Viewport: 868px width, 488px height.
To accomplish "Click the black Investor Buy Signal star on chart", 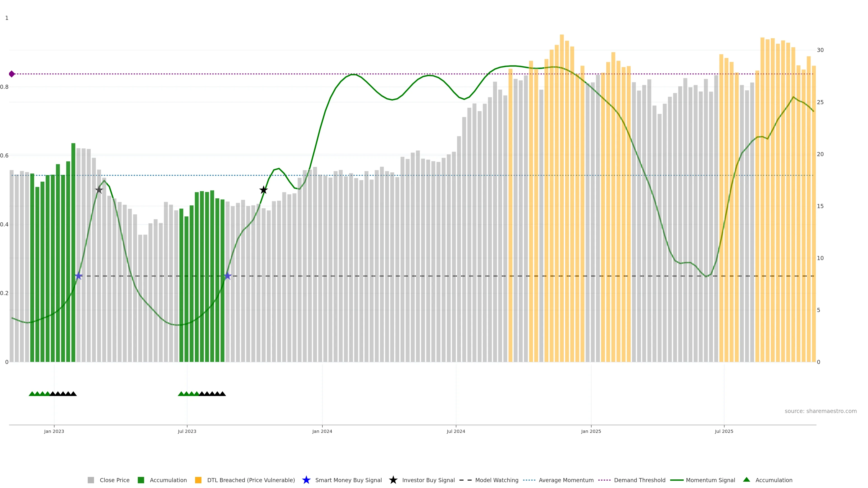I will (x=264, y=190).
